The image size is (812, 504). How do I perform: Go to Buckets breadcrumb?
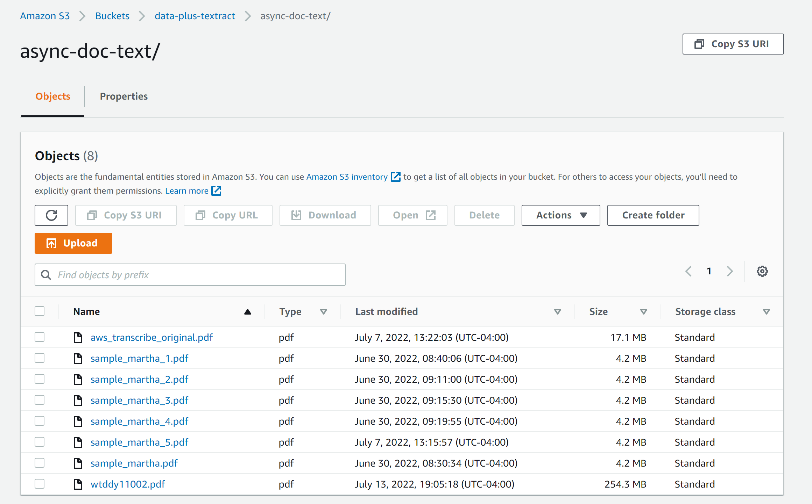click(x=112, y=16)
